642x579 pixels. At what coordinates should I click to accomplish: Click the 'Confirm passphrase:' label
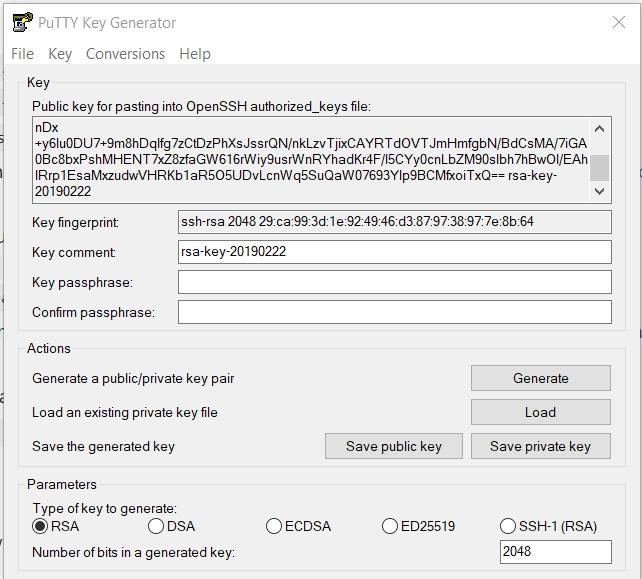[x=93, y=312]
